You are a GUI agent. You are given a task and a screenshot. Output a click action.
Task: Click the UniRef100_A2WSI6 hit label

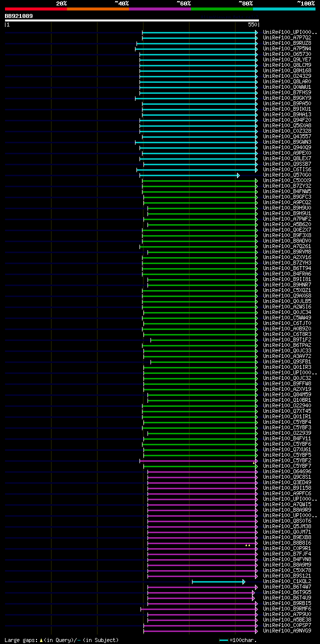[287, 307]
